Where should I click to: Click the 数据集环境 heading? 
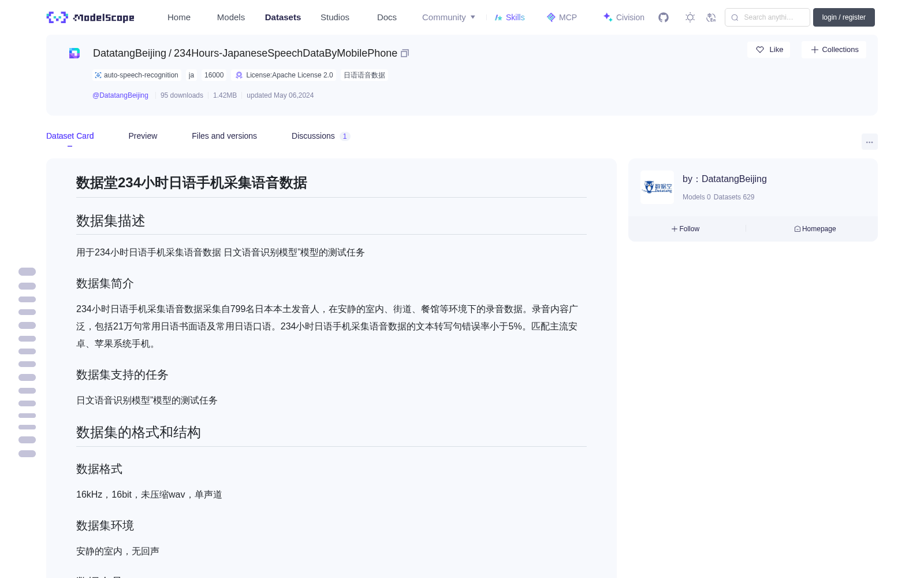point(105,525)
